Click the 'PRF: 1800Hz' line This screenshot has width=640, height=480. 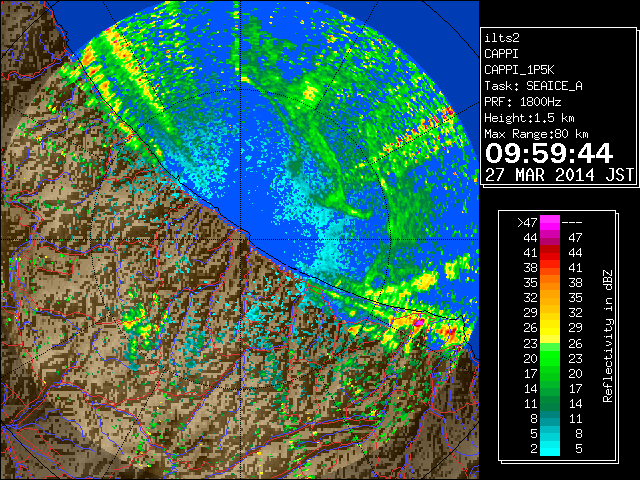pos(522,102)
